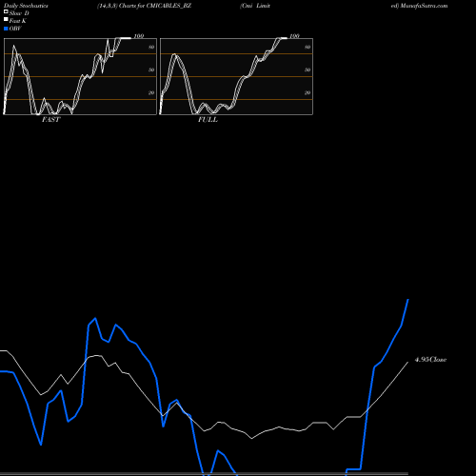Image resolution: width=476 pixels, height=476 pixels.
Task: Click the 'OBV' legend label
Action: click(x=15, y=29)
